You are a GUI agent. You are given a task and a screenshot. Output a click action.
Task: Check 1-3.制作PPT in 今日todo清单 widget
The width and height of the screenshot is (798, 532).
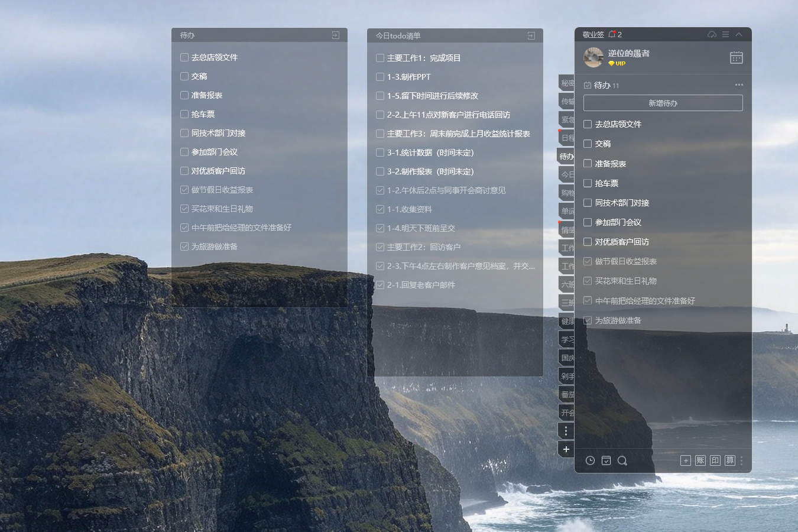click(x=380, y=77)
